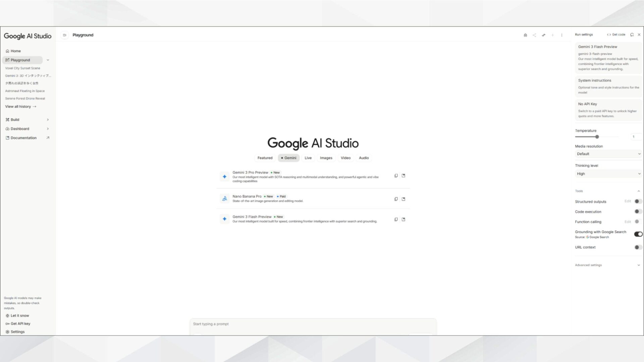Open the Thinking level dropdown

click(x=608, y=174)
